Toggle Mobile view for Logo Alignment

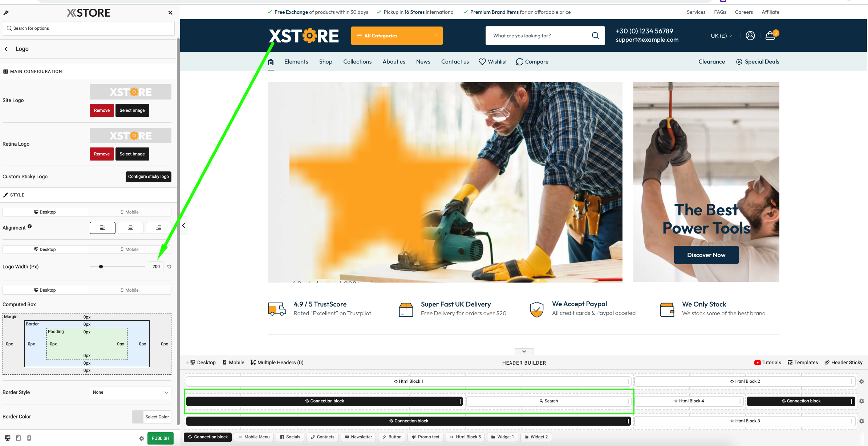[x=129, y=212]
